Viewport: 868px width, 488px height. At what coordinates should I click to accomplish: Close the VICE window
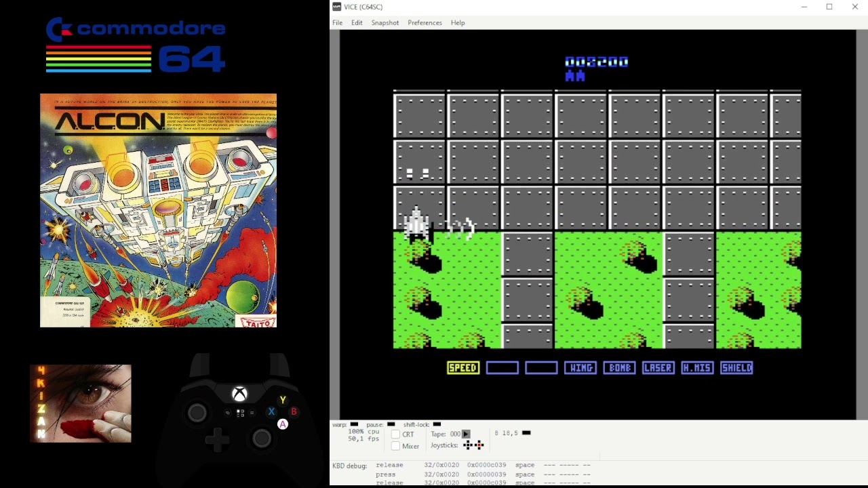[854, 7]
